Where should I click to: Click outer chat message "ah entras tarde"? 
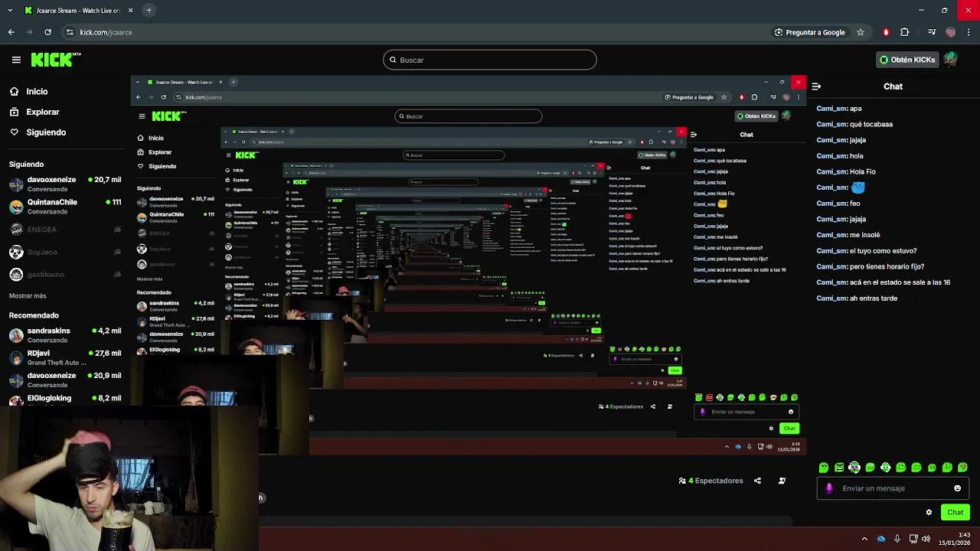(x=874, y=298)
